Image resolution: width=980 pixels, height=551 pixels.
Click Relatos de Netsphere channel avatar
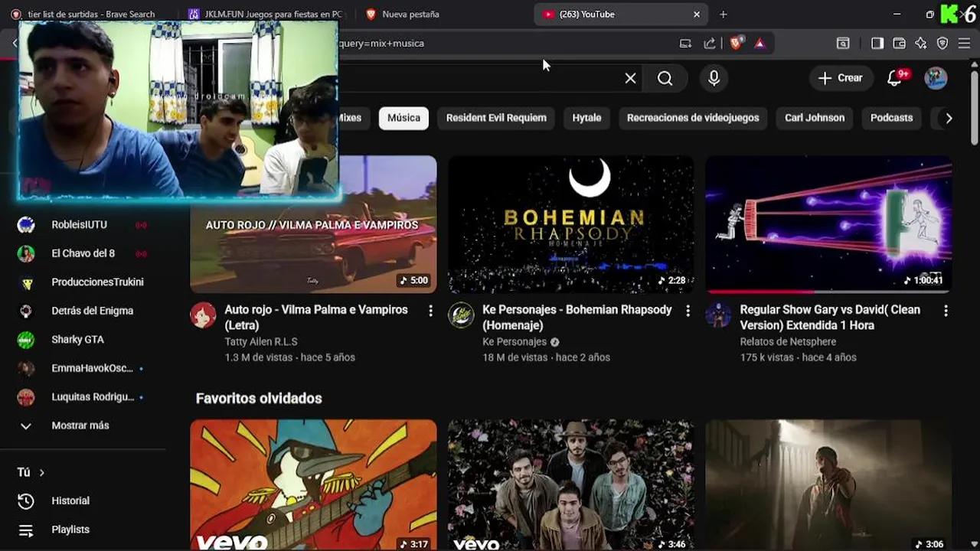click(718, 315)
